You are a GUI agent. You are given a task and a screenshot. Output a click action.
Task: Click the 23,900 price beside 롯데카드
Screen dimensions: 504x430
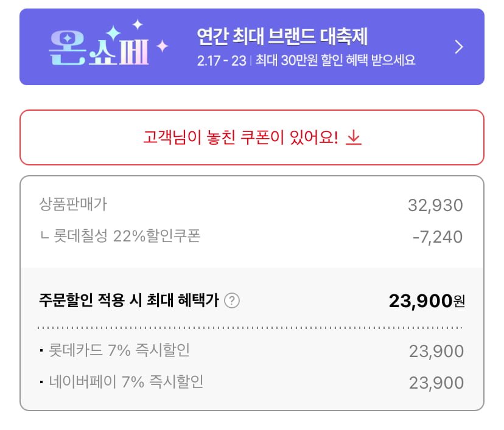click(x=436, y=351)
